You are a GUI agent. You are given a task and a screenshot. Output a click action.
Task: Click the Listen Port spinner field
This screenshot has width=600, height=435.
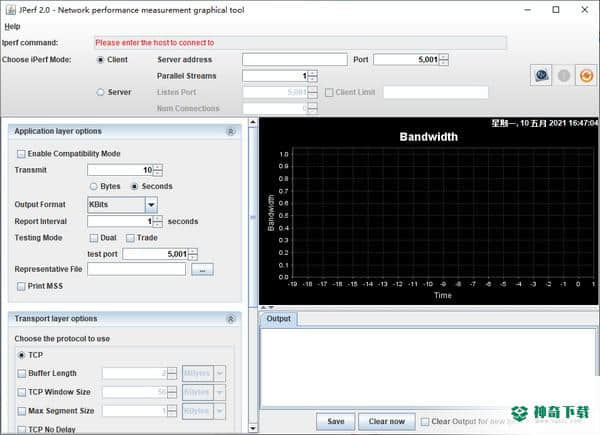tap(279, 92)
